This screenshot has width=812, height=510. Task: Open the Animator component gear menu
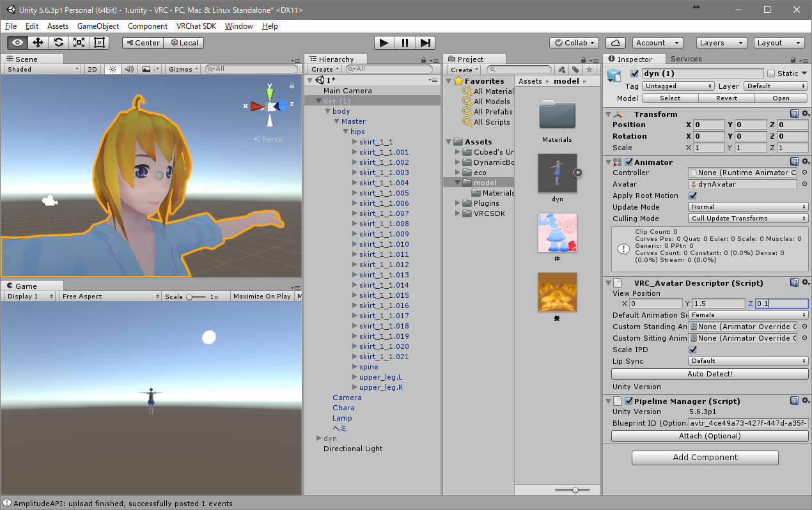coord(805,162)
